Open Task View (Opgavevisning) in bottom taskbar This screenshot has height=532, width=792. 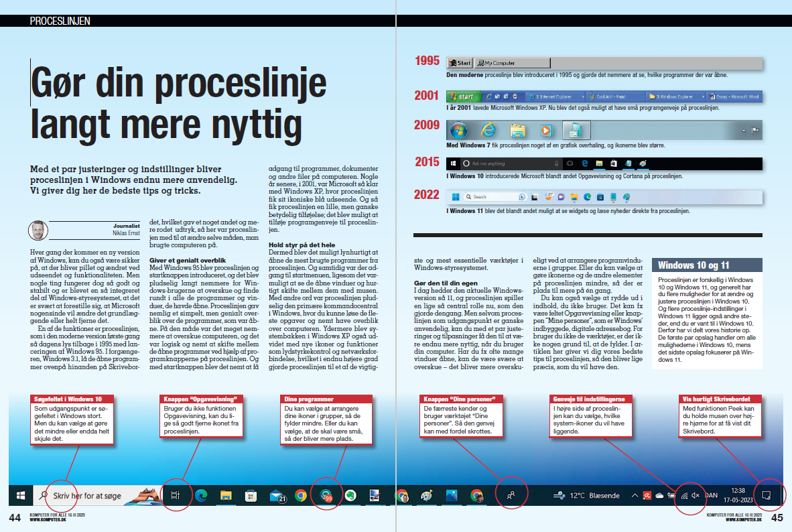pos(175,496)
